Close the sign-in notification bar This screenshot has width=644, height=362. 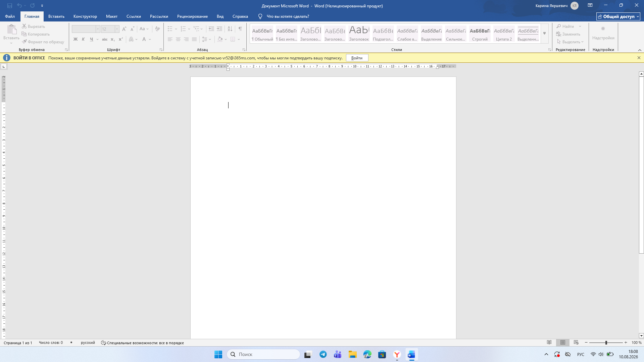[639, 58]
